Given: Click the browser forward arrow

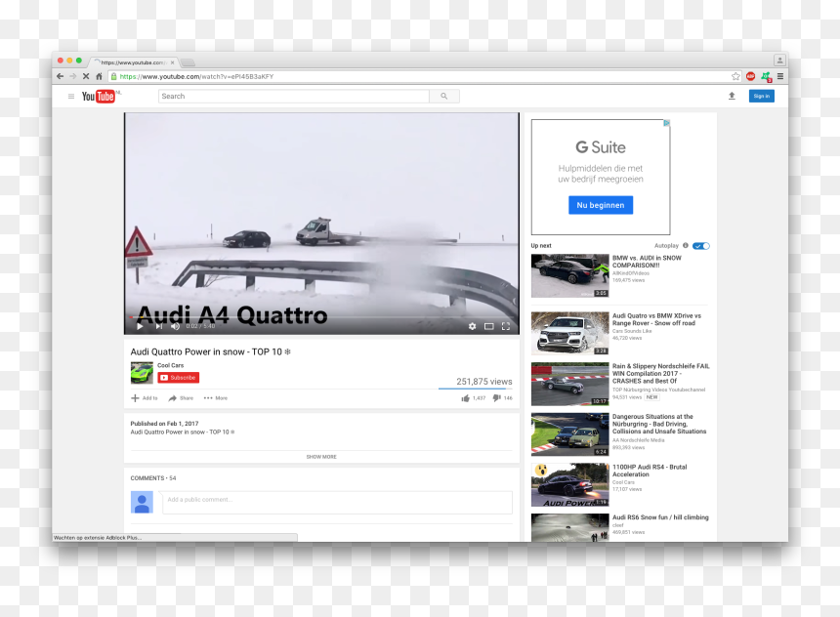Looking at the screenshot, I should 73,76.
